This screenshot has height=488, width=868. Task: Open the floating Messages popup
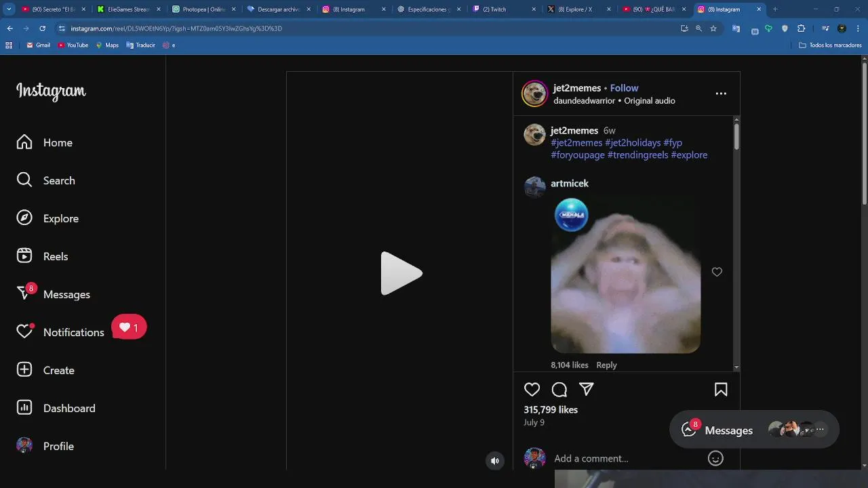tap(754, 430)
